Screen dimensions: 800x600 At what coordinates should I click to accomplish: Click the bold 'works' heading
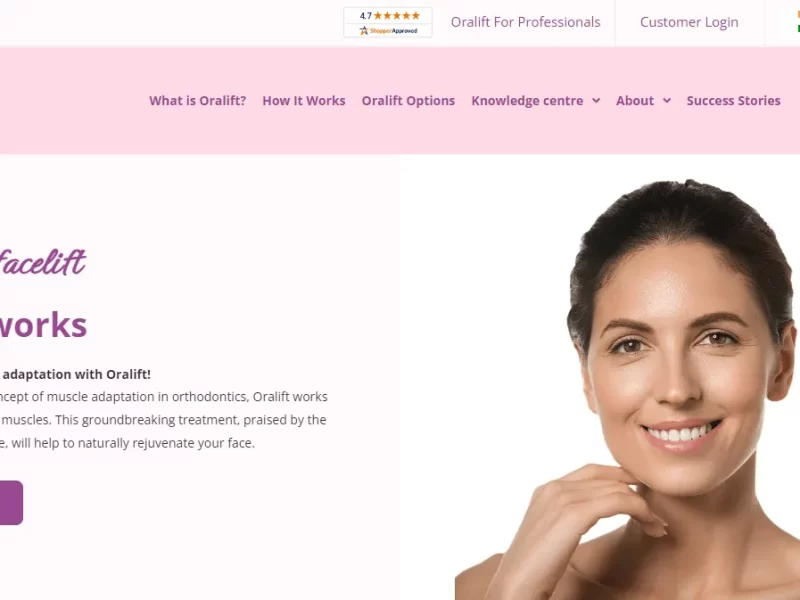[43, 325]
